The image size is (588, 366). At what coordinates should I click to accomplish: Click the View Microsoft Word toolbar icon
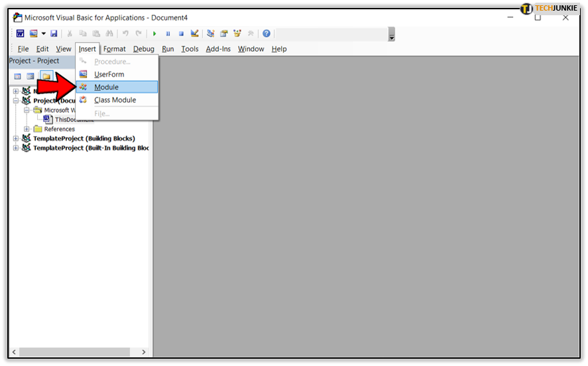pyautogui.click(x=21, y=34)
